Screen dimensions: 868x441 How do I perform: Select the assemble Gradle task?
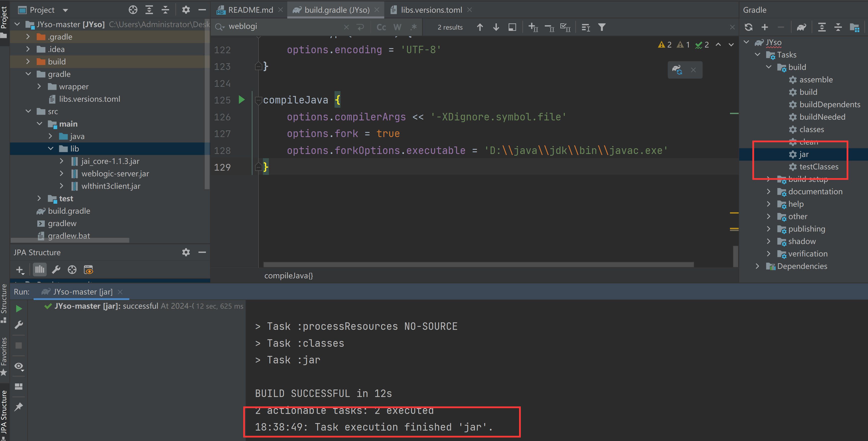tap(816, 80)
